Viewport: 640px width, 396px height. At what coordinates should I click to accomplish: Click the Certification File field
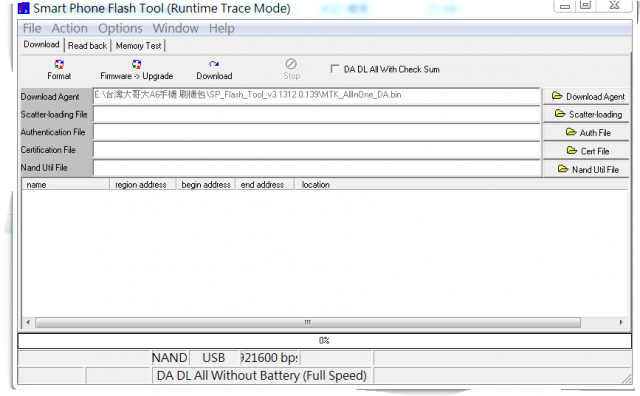[317, 150]
